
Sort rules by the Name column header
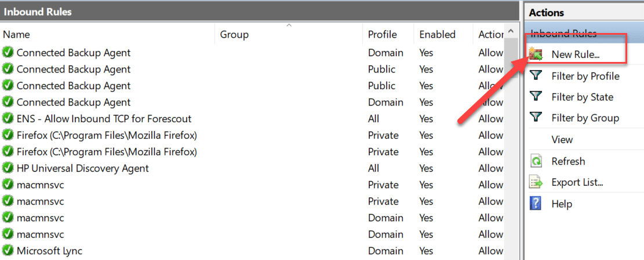pos(16,35)
